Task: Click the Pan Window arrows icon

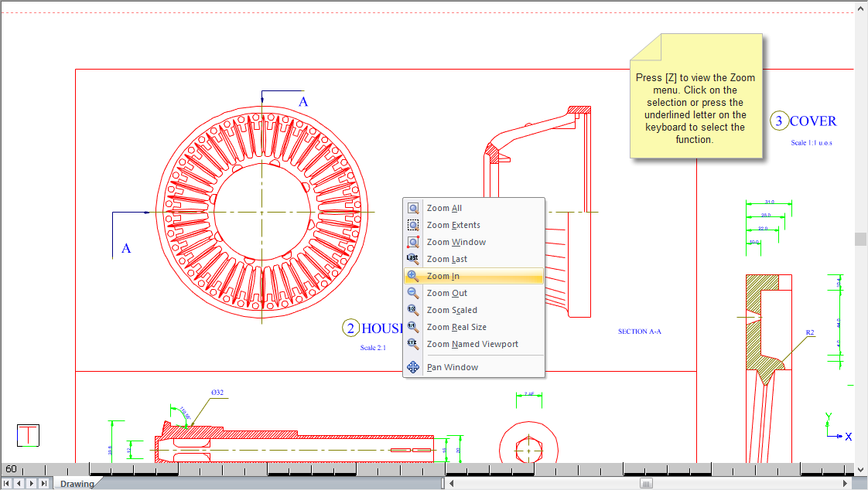Action: [x=413, y=368]
